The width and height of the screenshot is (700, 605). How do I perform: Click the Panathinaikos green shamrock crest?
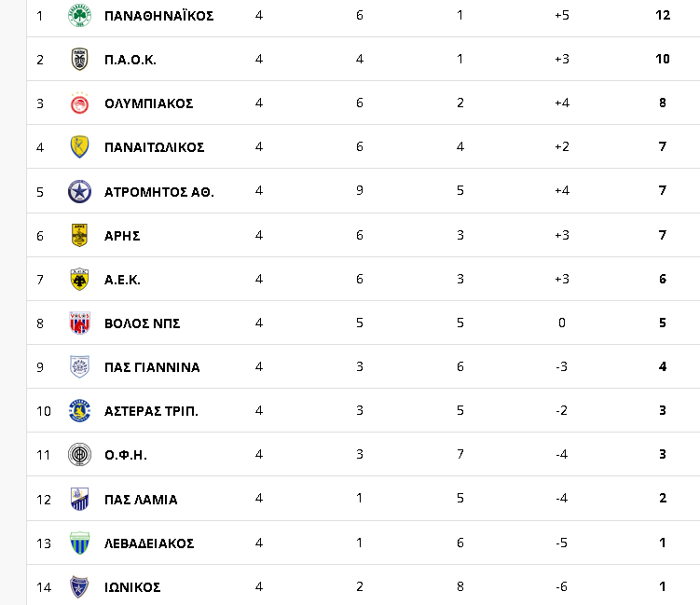79,15
